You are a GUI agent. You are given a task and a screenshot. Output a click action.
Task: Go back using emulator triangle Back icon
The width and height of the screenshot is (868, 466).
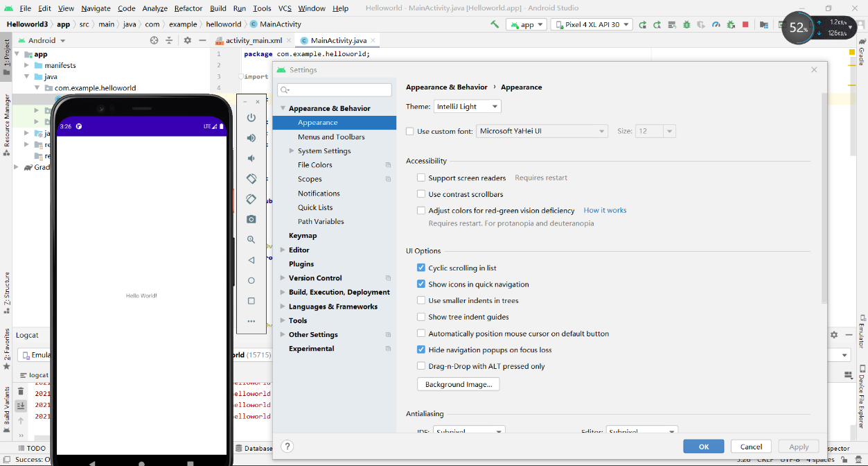tap(251, 260)
